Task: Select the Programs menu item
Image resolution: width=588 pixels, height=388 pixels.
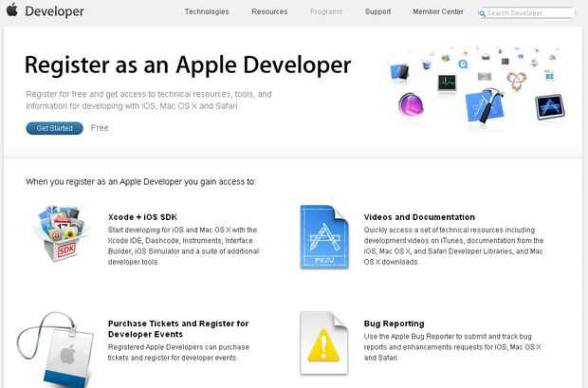Action: point(326,11)
